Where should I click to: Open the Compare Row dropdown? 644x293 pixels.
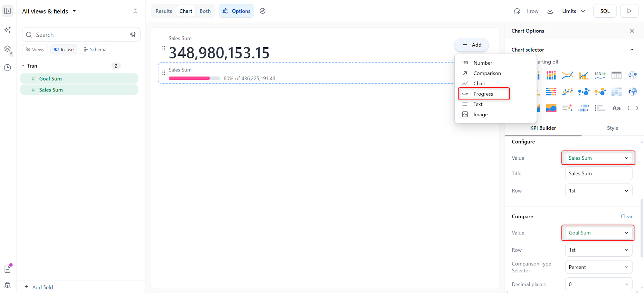599,250
